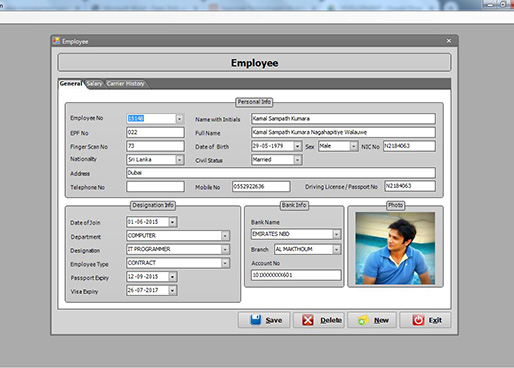Open the Date of Join picker arrow
514x368 pixels.
pos(172,222)
